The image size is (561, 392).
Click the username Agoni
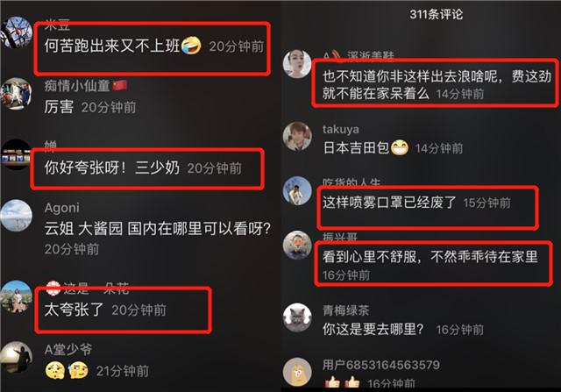(62, 208)
